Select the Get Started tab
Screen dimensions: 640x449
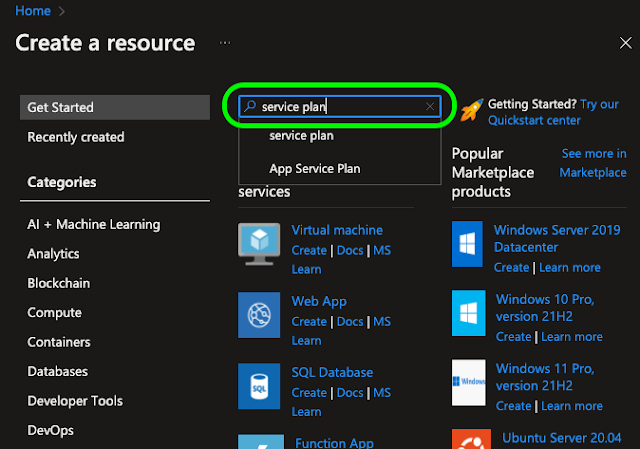[x=115, y=107]
